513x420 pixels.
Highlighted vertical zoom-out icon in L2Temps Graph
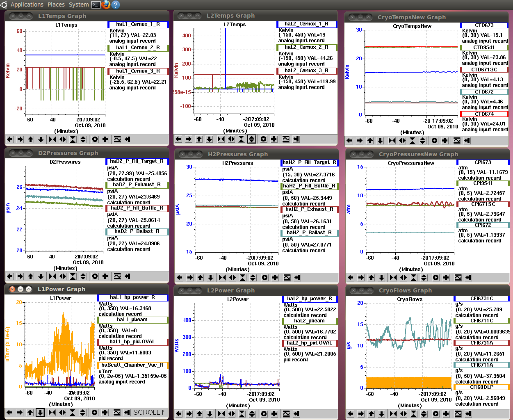(x=252, y=139)
